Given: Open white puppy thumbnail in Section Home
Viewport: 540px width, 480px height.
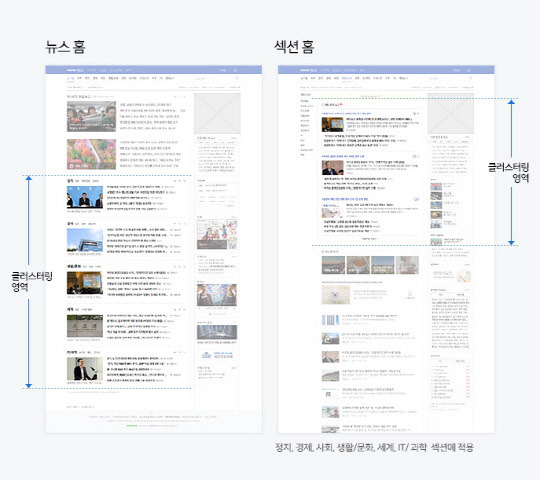Looking at the screenshot, I should [x=335, y=294].
